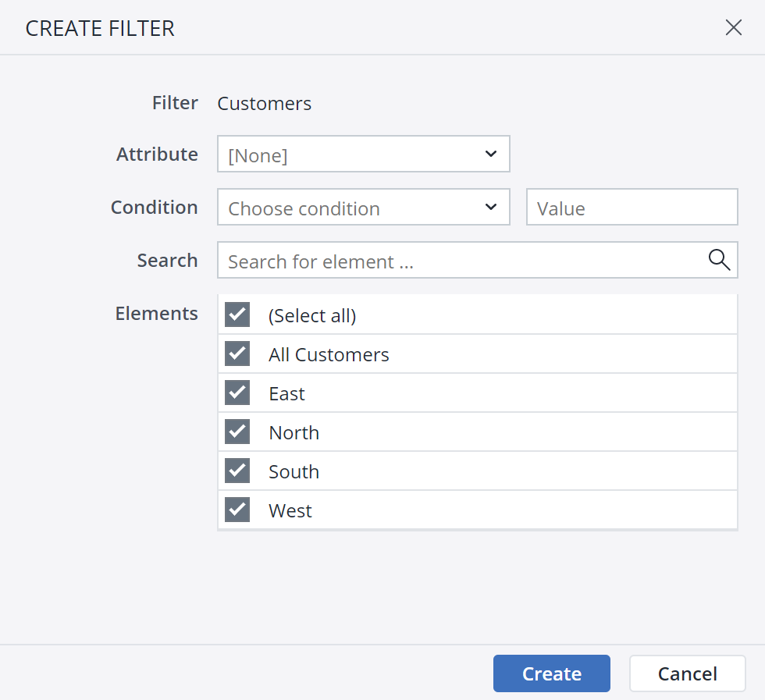Click the search magnifier icon
Screen dimensions: 765x700
(x=718, y=261)
